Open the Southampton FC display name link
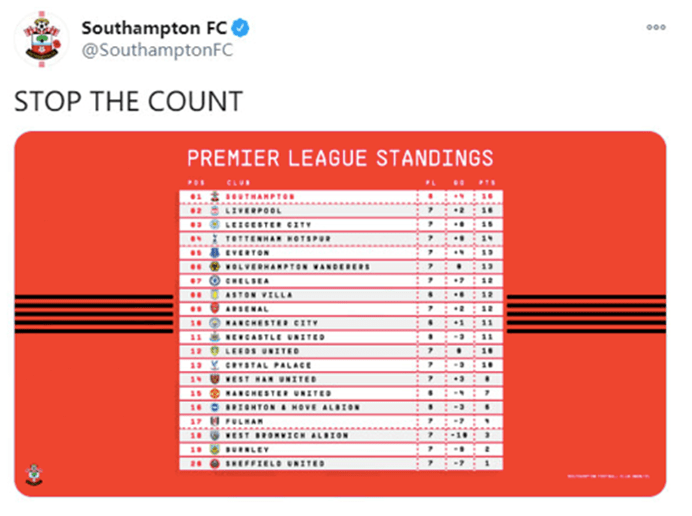 click(x=154, y=28)
